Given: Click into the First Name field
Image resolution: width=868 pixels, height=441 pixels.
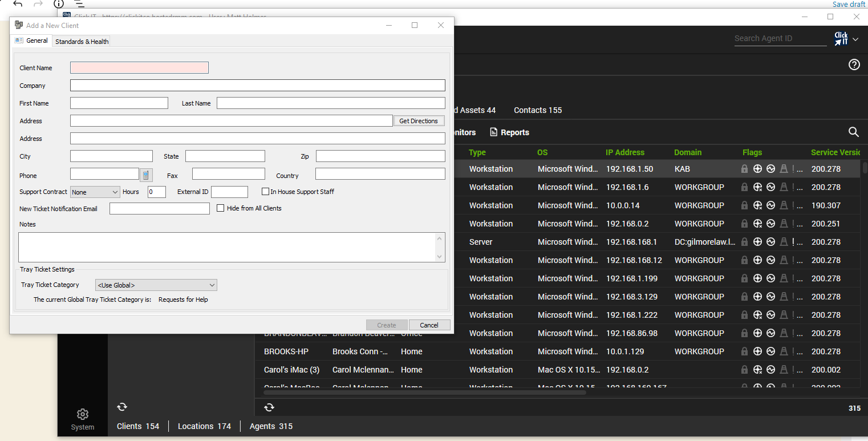Looking at the screenshot, I should point(119,103).
